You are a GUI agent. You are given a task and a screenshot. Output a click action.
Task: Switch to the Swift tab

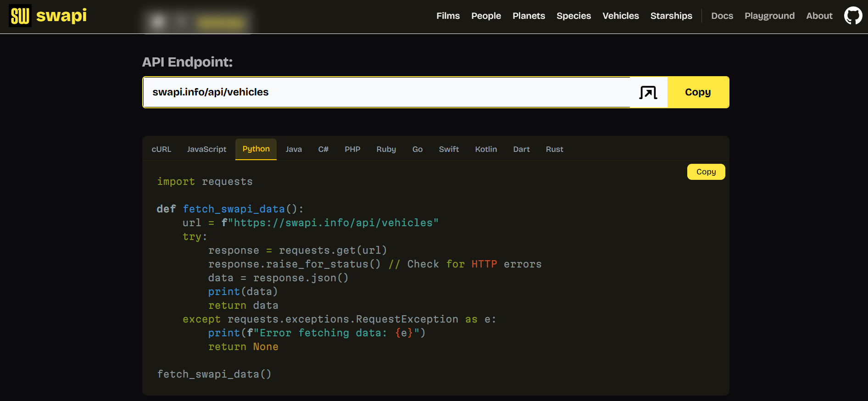(x=449, y=149)
